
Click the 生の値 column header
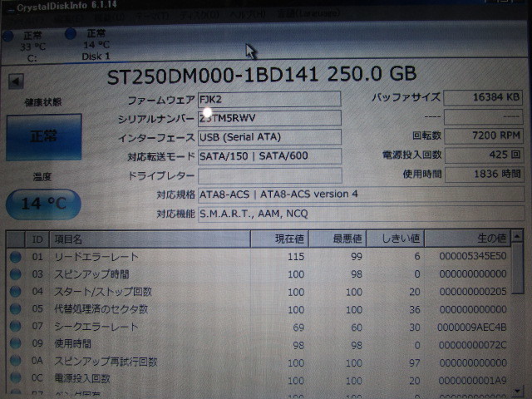coord(467,239)
